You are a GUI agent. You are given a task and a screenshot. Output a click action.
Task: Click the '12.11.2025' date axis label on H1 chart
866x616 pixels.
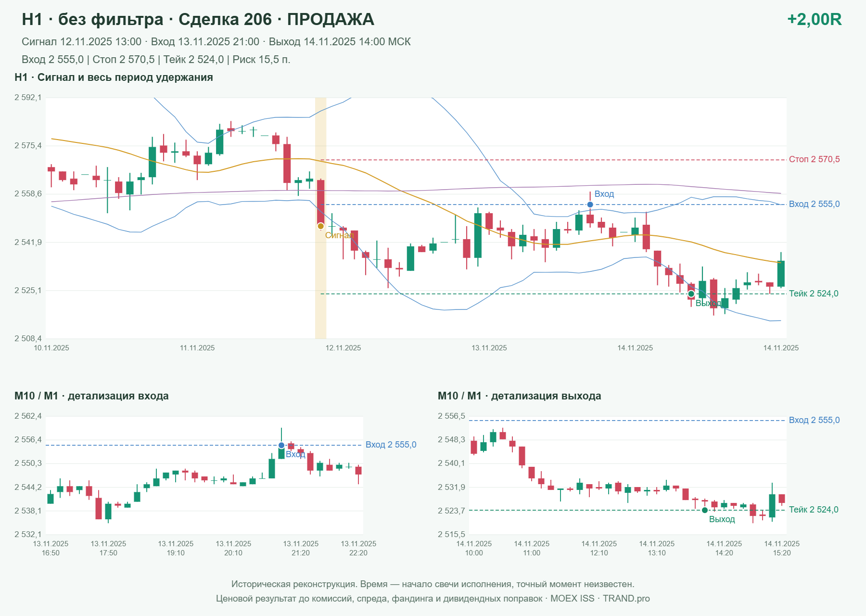pyautogui.click(x=343, y=348)
